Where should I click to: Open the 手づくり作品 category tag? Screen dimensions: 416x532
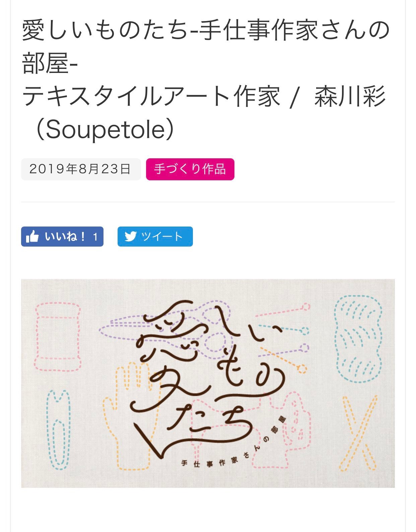(x=190, y=169)
